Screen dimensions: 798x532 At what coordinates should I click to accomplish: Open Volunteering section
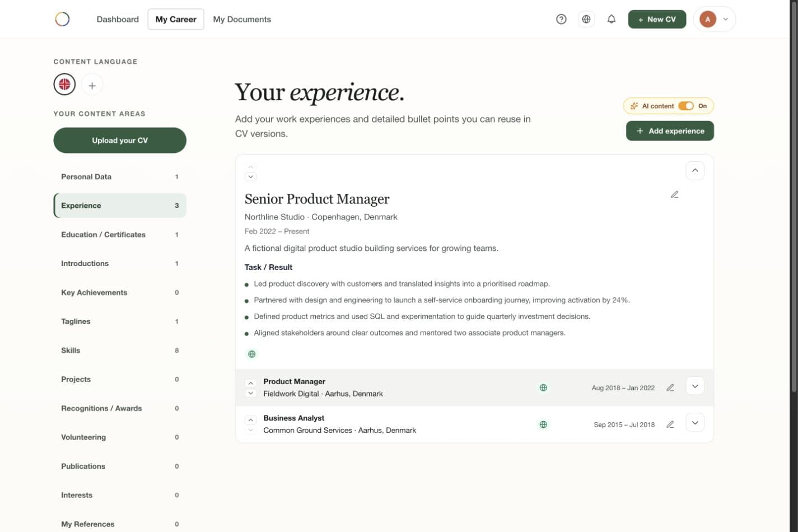coord(120,437)
